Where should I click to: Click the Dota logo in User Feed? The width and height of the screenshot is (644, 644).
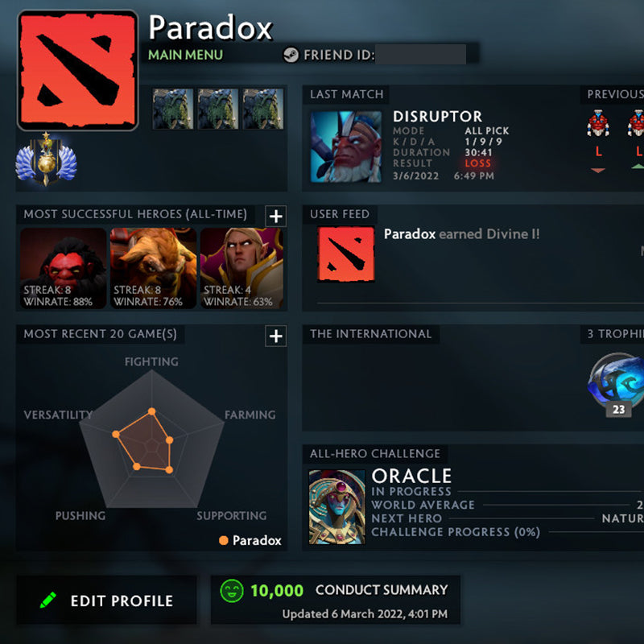pos(346,254)
